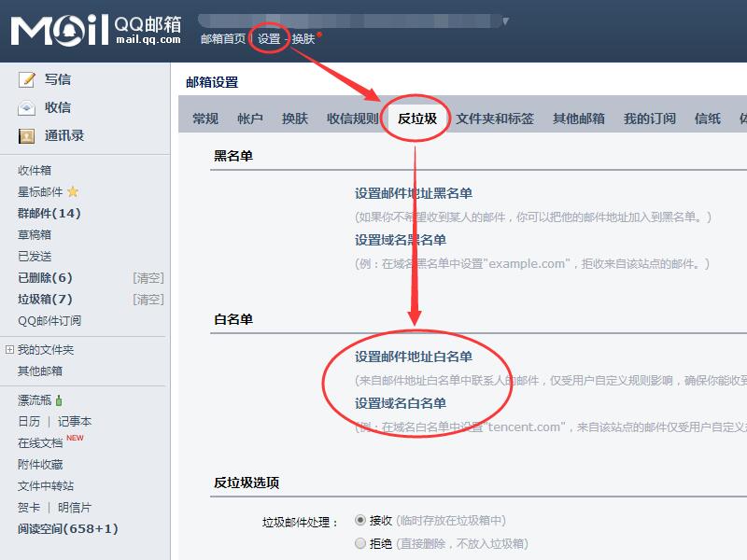The image size is (747, 560).
Task: Click 换肤 link in the header
Action: [303, 38]
